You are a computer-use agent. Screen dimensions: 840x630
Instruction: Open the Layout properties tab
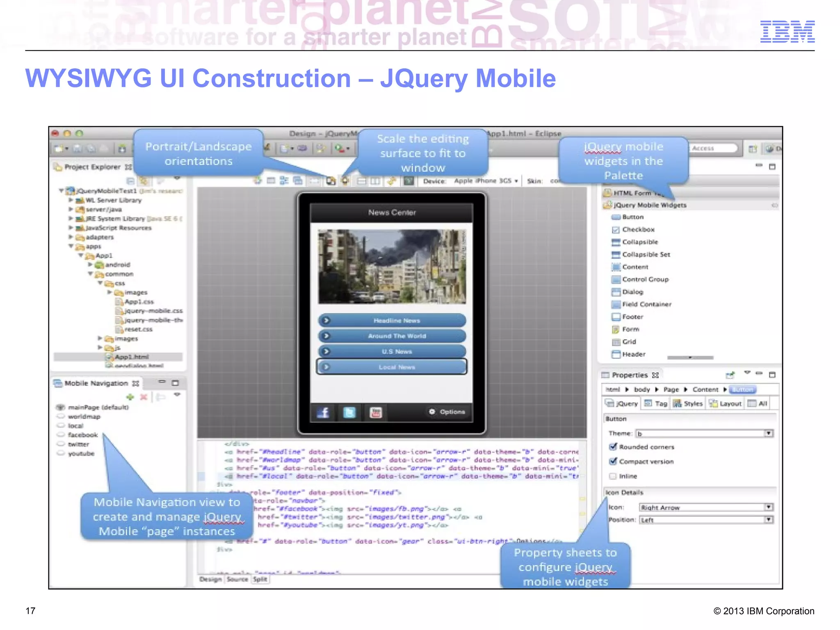coord(725,404)
